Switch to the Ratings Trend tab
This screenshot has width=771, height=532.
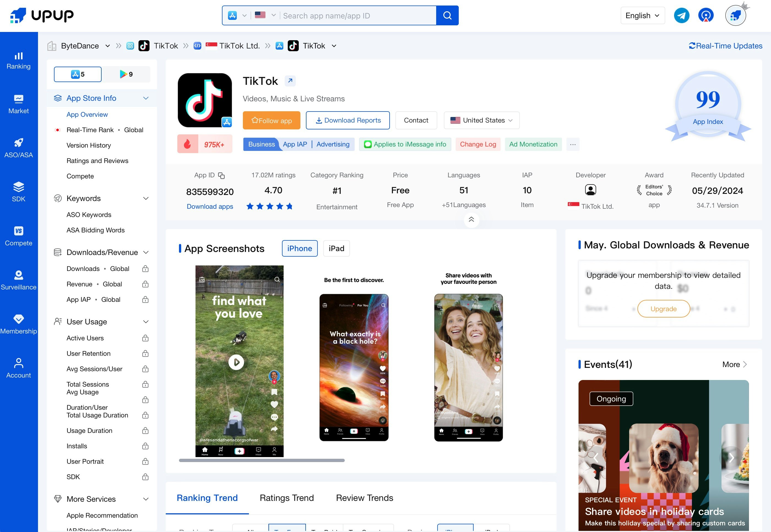pyautogui.click(x=287, y=498)
